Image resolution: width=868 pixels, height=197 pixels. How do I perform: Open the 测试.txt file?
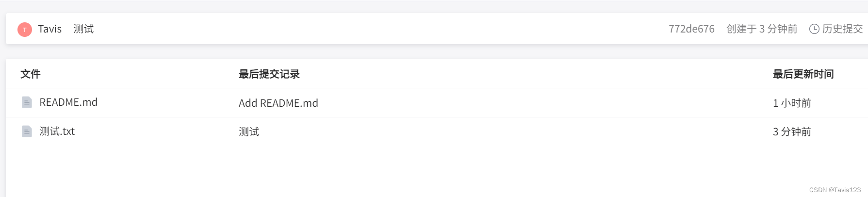[x=57, y=131]
